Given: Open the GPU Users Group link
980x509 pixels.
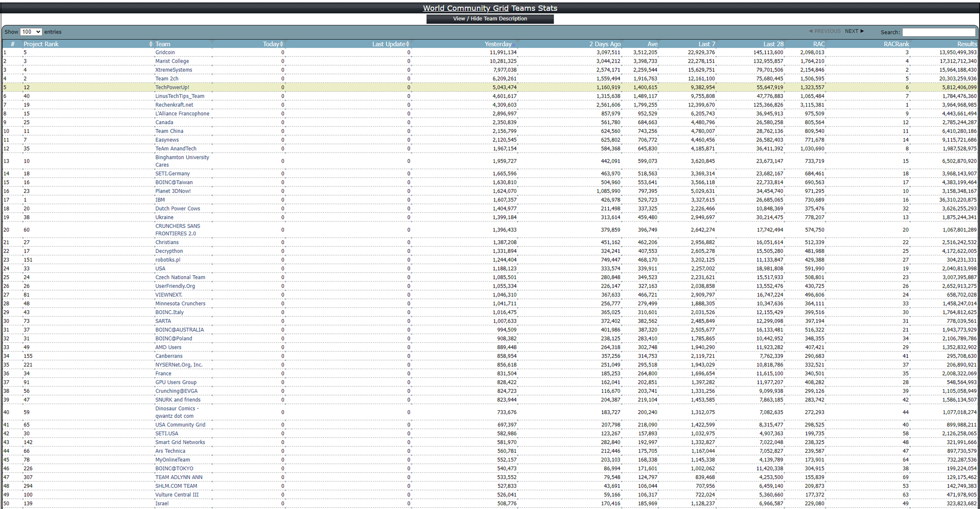Looking at the screenshot, I should [176, 383].
